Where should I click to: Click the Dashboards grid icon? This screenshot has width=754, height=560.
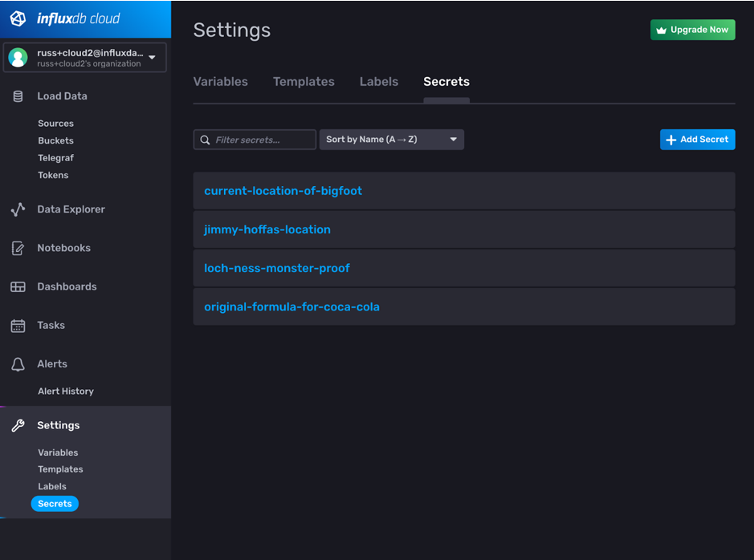point(18,286)
